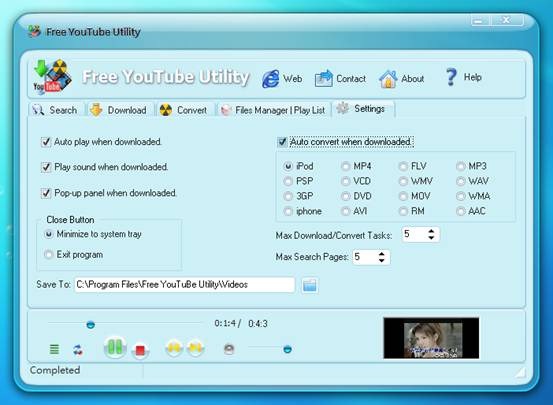Click the Completed status text
The image size is (553, 405).
pos(55,370)
